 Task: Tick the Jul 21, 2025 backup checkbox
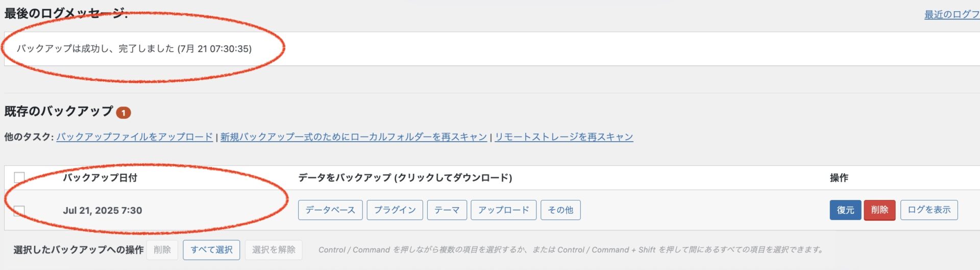coord(19,211)
